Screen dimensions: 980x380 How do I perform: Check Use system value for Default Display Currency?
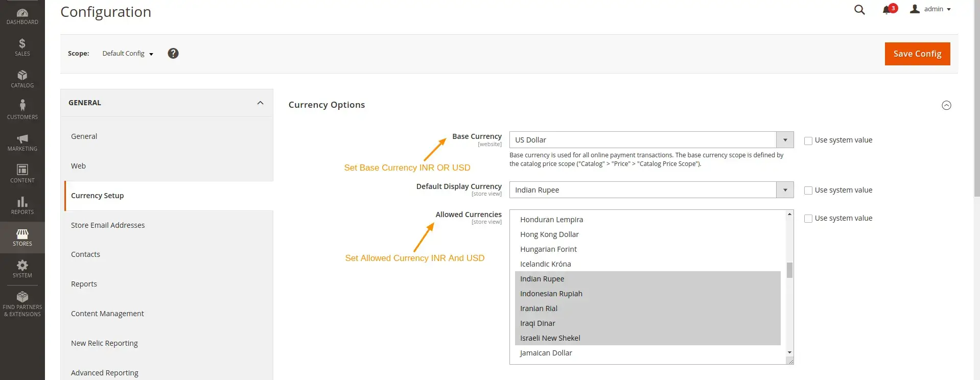[x=808, y=191]
